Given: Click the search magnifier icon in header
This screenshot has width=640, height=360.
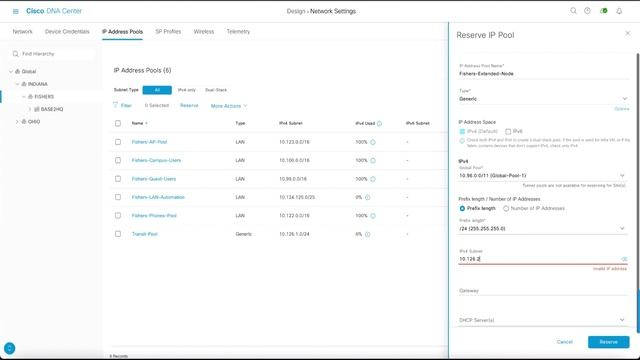Looking at the screenshot, I should [573, 11].
